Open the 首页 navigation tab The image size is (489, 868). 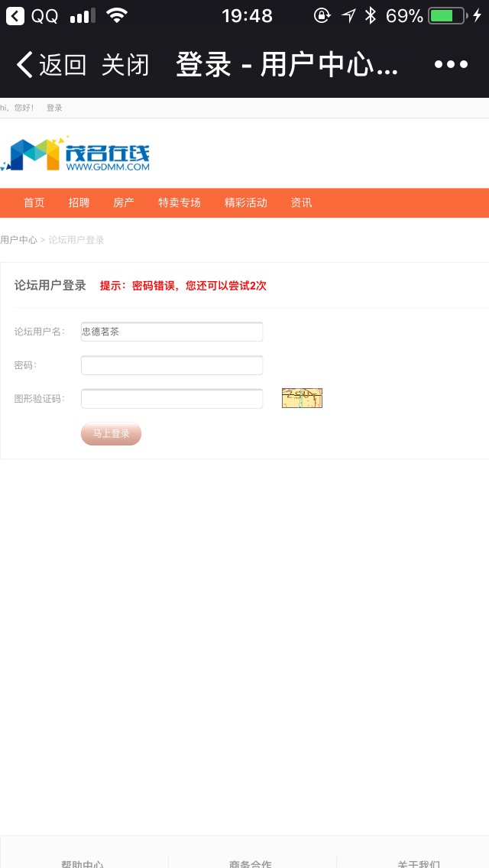tap(34, 202)
